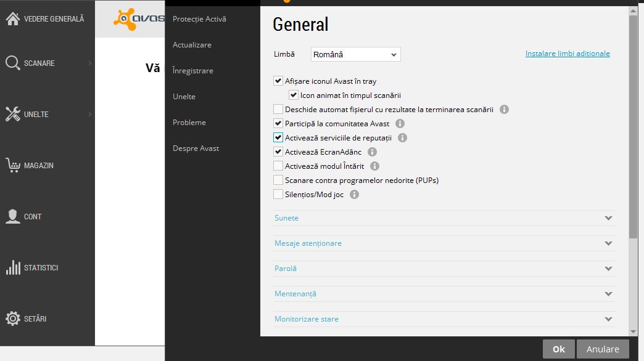Click the Scanare magnifier icon
The height and width of the screenshot is (361, 644).
13,63
